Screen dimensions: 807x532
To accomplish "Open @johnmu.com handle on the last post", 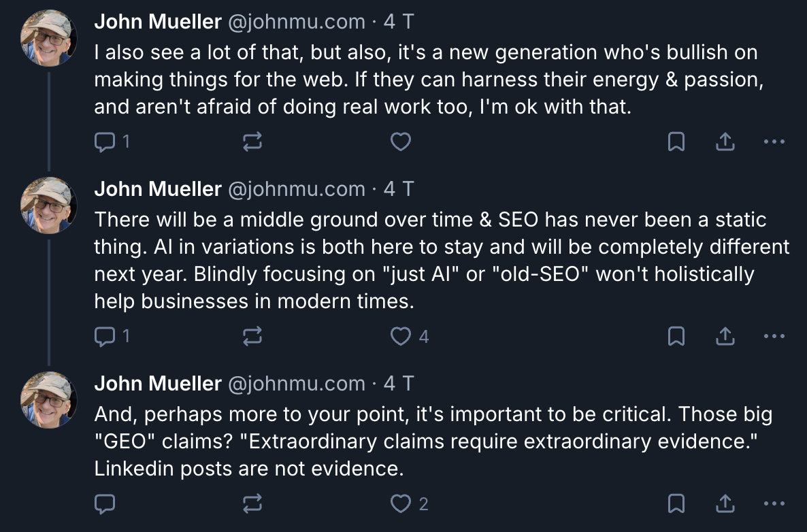I will (x=296, y=384).
